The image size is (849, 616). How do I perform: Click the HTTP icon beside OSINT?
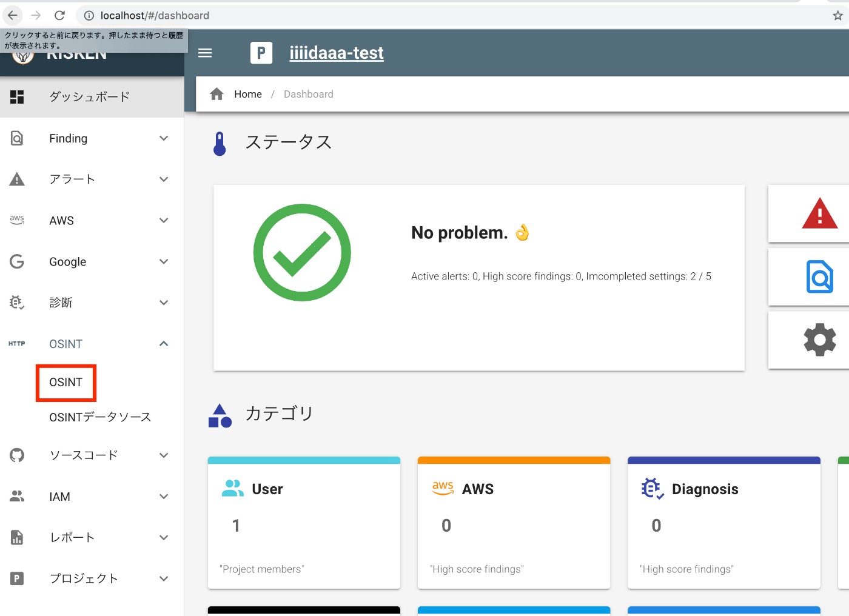pyautogui.click(x=17, y=344)
